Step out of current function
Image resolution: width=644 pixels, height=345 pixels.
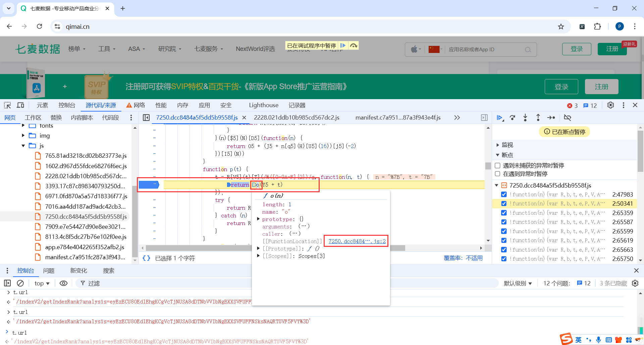pos(538,118)
